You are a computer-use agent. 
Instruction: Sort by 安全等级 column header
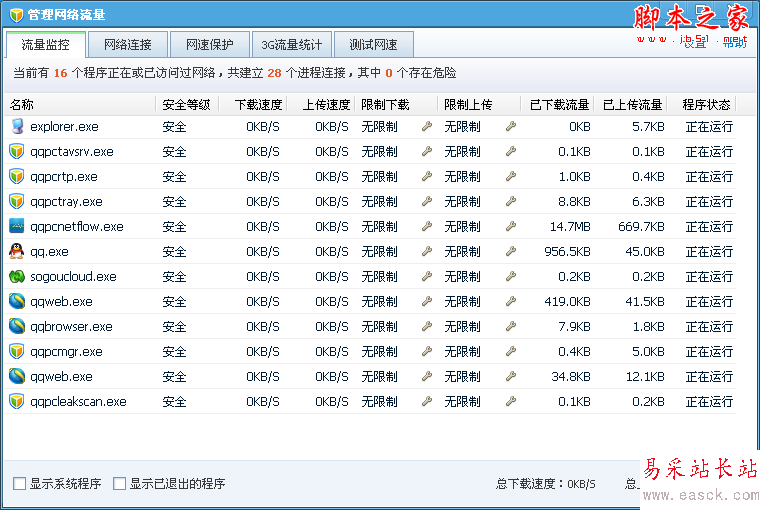click(187, 104)
